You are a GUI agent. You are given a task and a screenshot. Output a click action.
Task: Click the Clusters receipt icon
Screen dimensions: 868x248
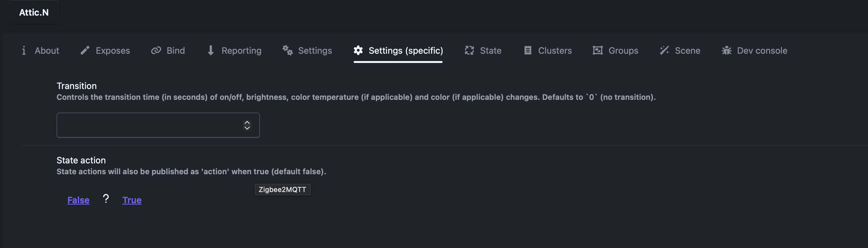click(528, 50)
